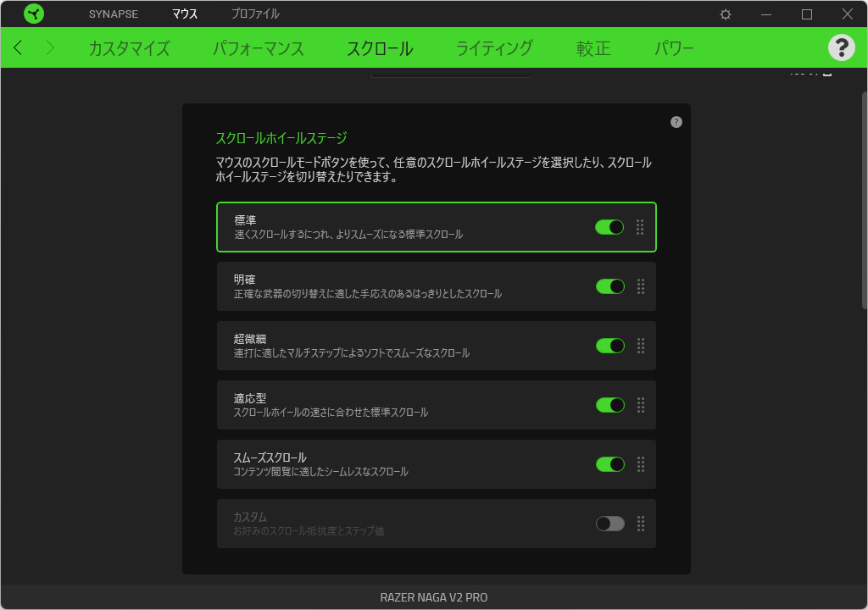
Task: Open the ライティング tab
Action: point(494,48)
